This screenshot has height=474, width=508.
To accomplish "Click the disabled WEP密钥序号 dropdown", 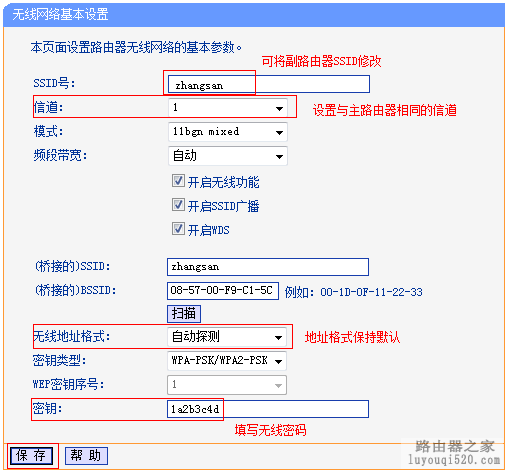I will click(x=227, y=385).
